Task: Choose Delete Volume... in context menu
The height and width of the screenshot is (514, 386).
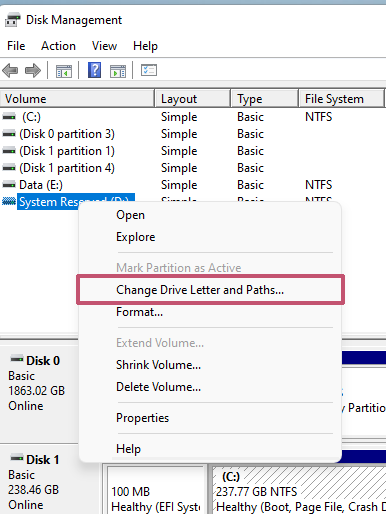Action: click(210, 387)
